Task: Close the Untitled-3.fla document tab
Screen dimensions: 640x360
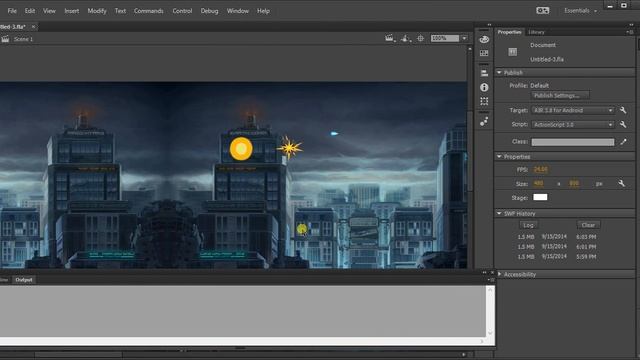Action: coord(33,27)
